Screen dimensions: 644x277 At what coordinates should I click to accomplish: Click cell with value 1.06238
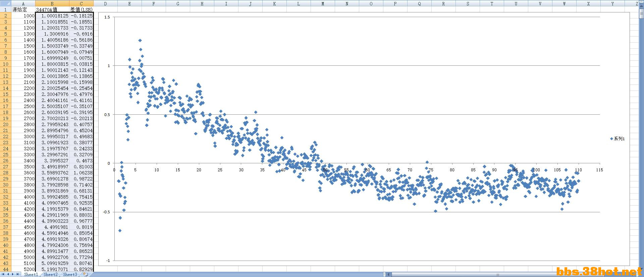[x=81, y=173]
